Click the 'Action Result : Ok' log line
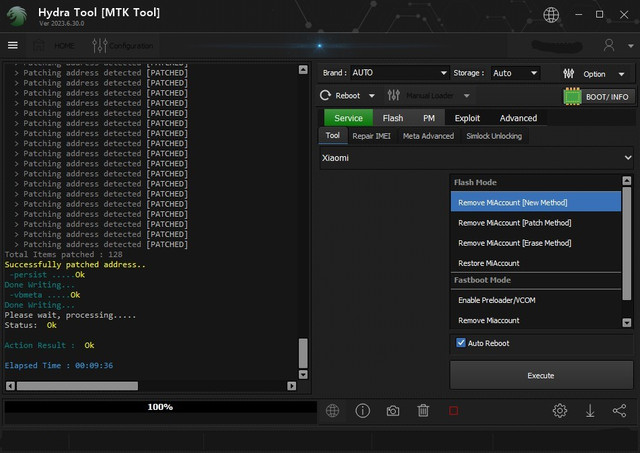Image resolution: width=640 pixels, height=453 pixels. click(49, 345)
